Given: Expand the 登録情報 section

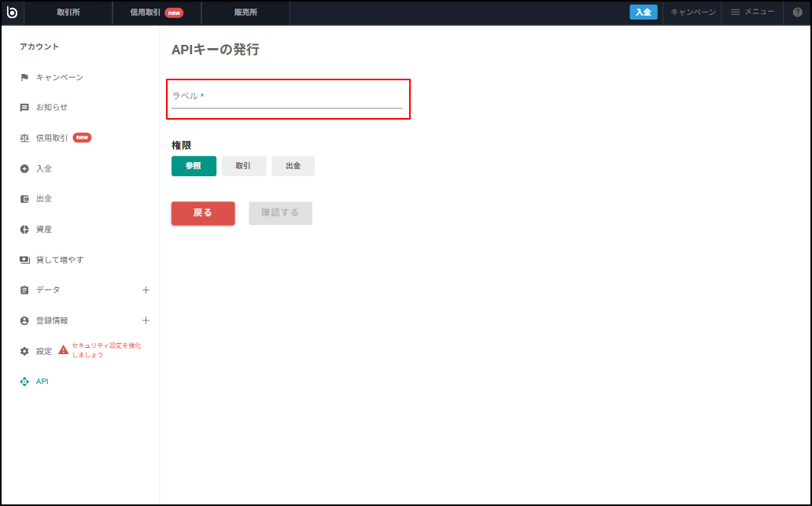Looking at the screenshot, I should [146, 320].
